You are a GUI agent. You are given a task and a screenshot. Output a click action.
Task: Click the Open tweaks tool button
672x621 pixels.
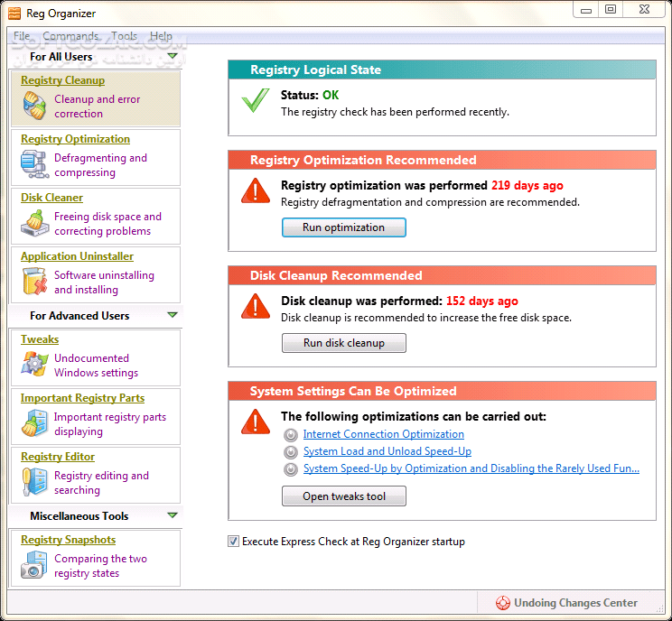click(x=343, y=496)
